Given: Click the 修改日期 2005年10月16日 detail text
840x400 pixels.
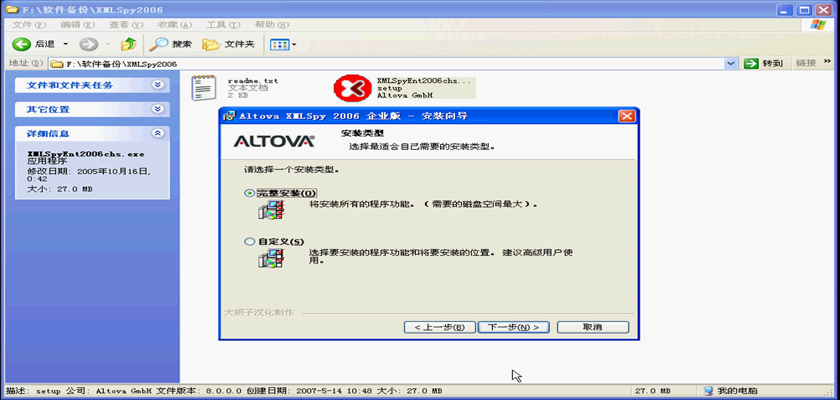Looking at the screenshot, I should (x=89, y=175).
